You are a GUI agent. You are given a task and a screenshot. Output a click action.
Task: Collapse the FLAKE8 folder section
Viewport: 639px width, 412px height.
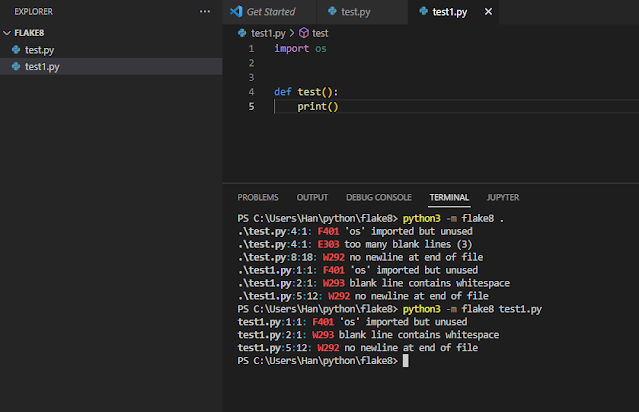point(7,33)
